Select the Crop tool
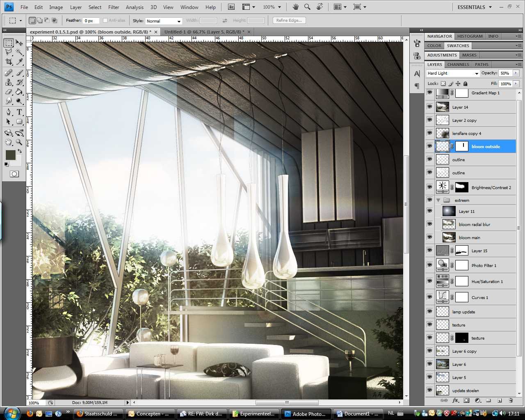Screen dimensions: 525x420 pos(9,62)
